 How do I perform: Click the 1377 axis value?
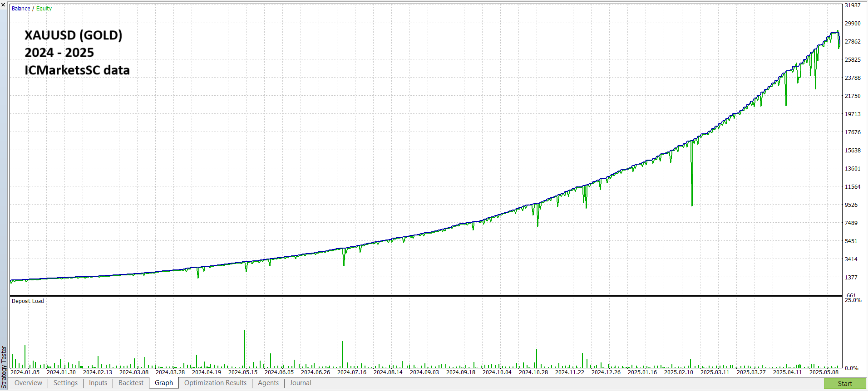click(851, 278)
